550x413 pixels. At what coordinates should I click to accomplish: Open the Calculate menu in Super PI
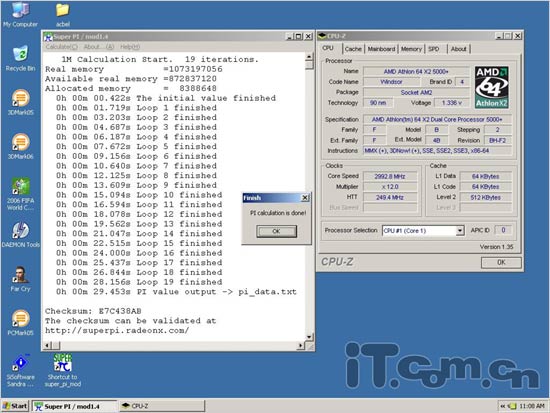(61, 47)
